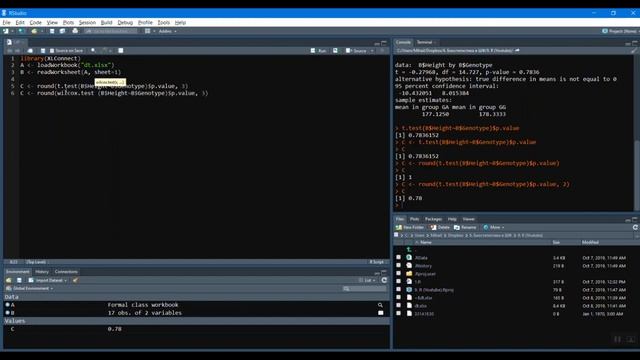Image resolution: width=640 pixels, height=360 pixels.
Task: Click the Delete button in Files pane
Action: click(x=440, y=227)
